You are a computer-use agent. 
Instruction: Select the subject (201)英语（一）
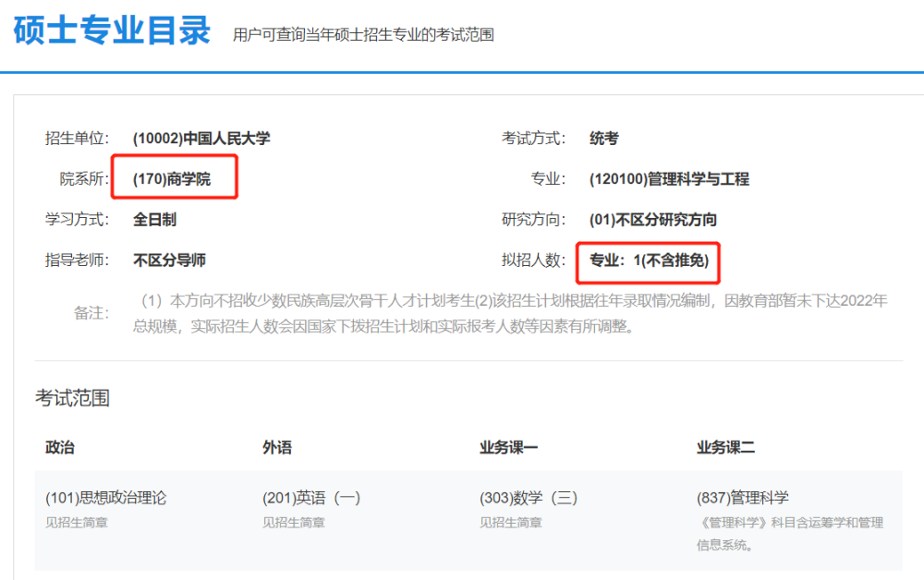point(311,498)
